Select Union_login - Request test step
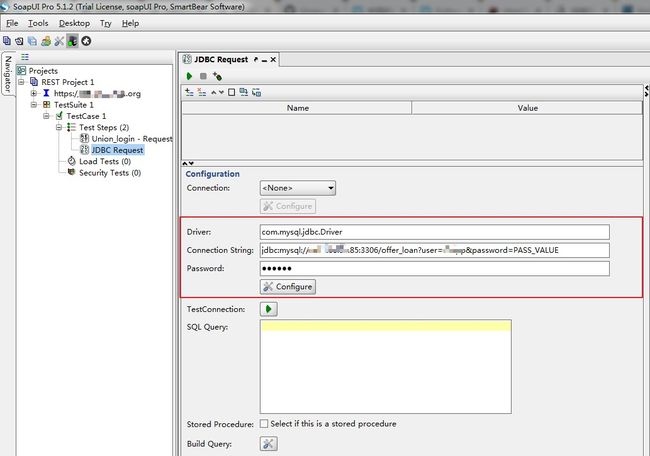Screen dimensions: 650x456 132,138
